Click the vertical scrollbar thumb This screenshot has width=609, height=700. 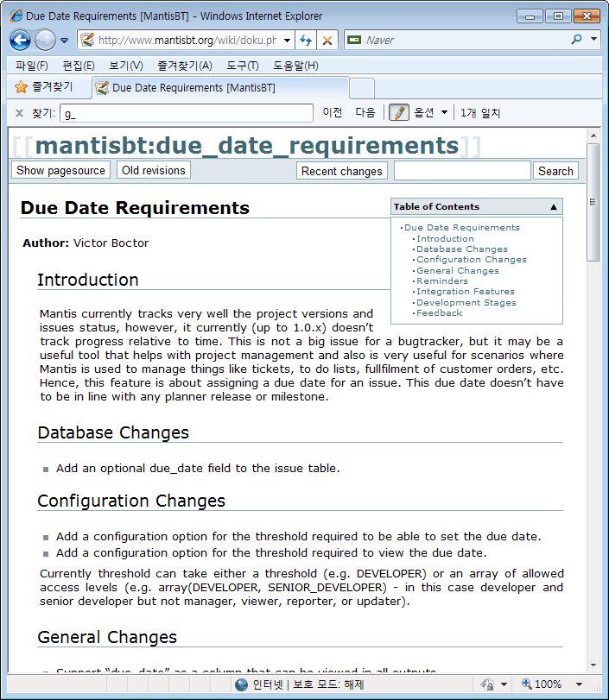click(593, 202)
